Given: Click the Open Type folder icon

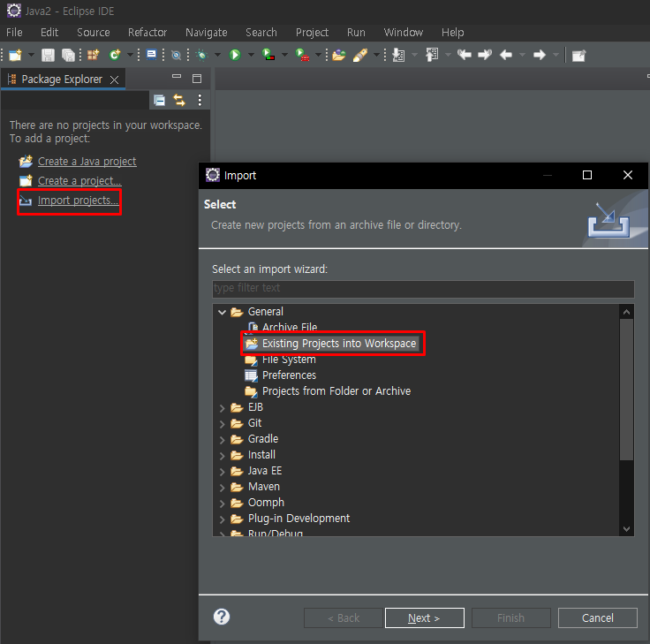Looking at the screenshot, I should (x=338, y=55).
